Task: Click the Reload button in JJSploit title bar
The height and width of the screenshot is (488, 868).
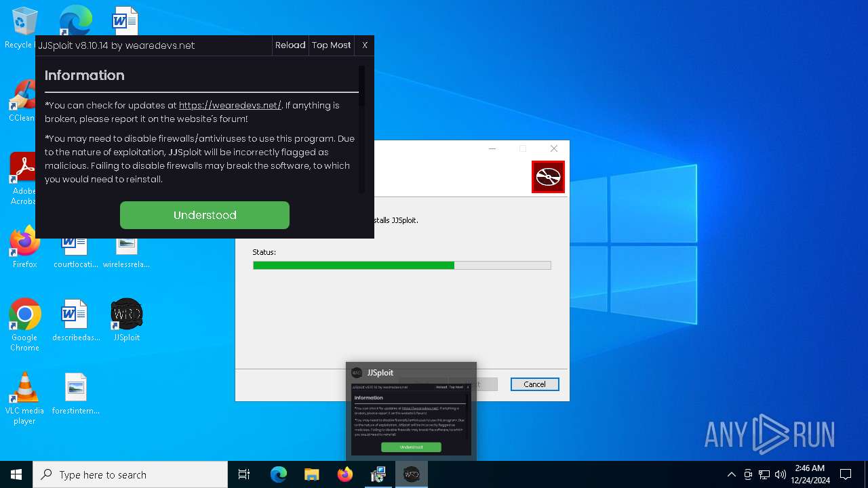Action: (x=290, y=45)
